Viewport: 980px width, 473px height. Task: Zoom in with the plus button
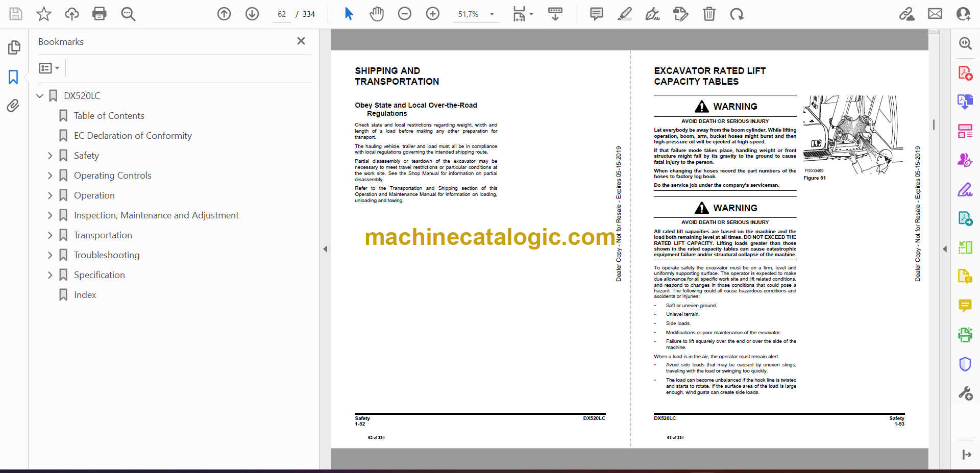[433, 14]
